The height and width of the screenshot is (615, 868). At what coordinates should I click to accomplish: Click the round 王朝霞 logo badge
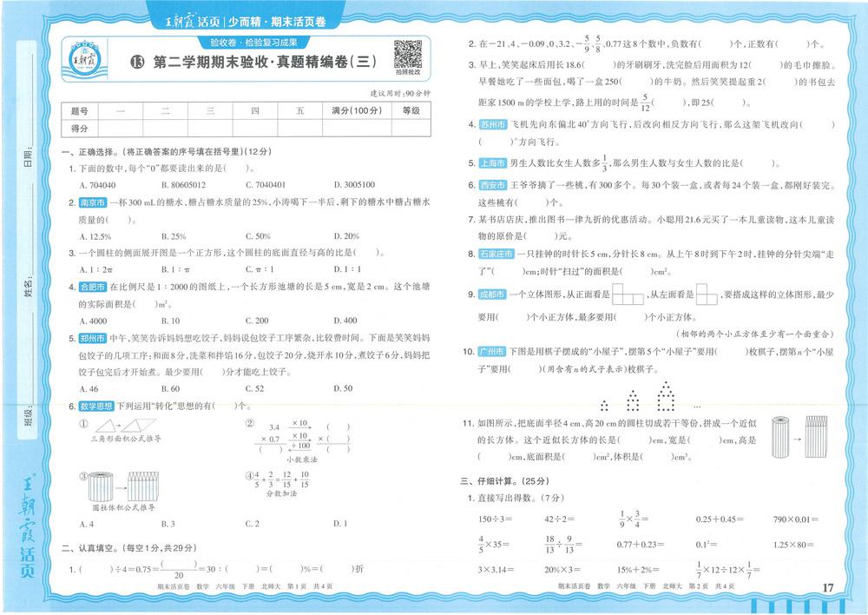coord(84,59)
